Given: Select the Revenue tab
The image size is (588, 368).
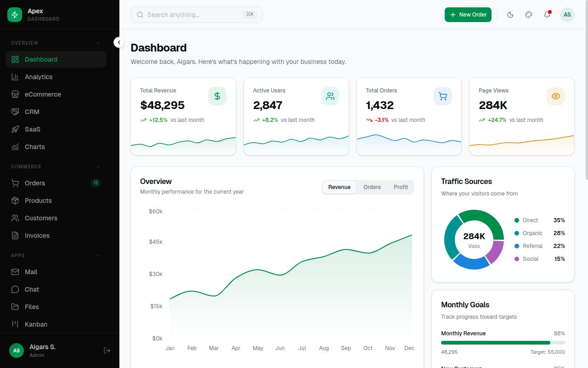Looking at the screenshot, I should tap(339, 187).
